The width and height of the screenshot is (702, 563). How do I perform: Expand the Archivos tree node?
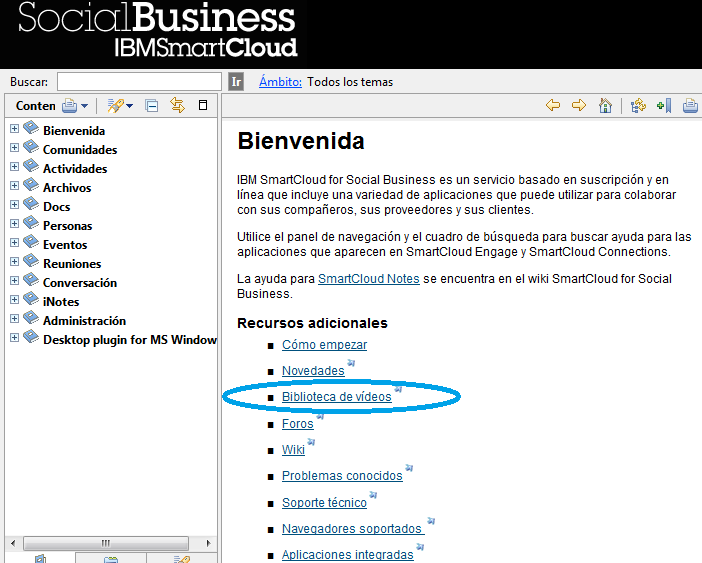coord(14,186)
